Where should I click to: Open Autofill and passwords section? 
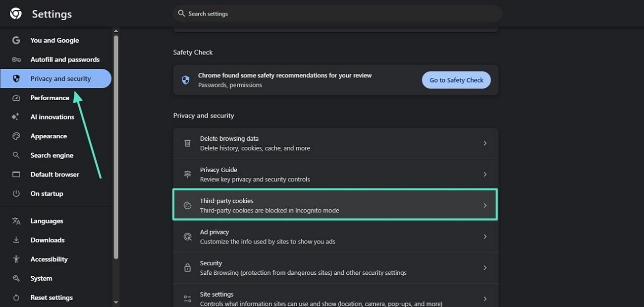tap(65, 60)
